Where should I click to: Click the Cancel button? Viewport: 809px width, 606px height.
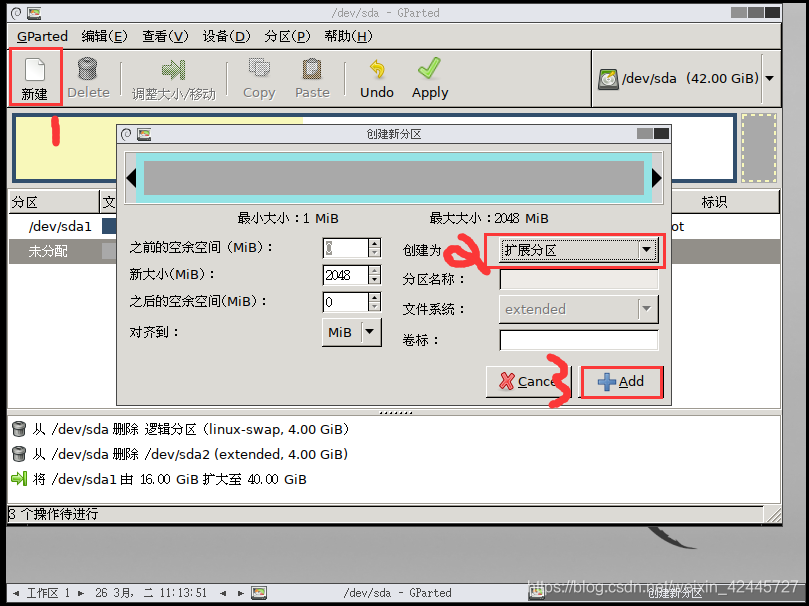pyautogui.click(x=528, y=382)
